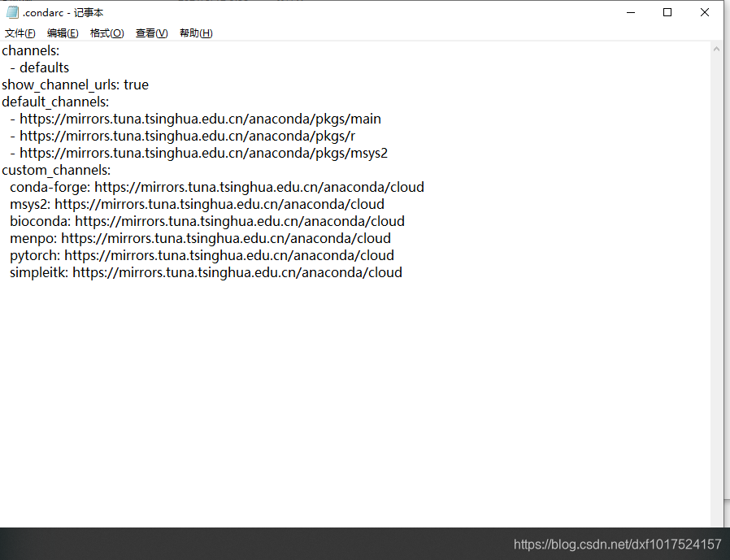Place cursor on the channels: line
This screenshot has height=560, width=730.
pos(30,50)
